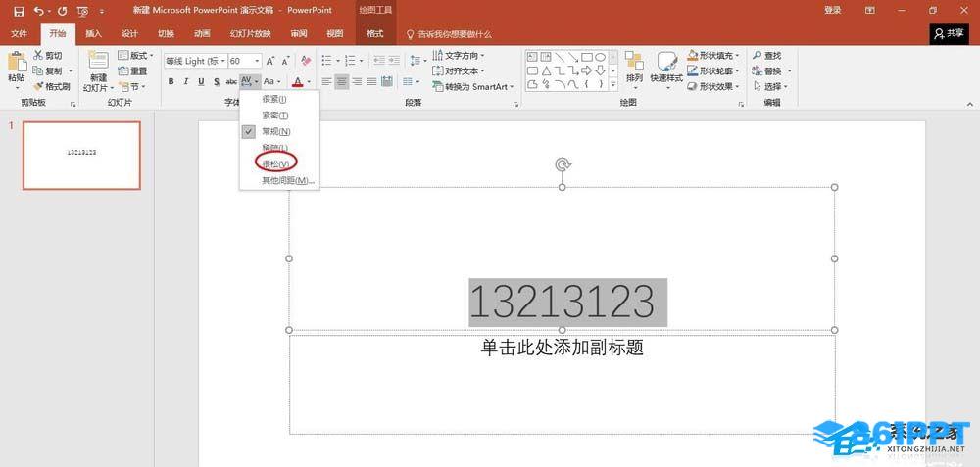Select the triangle shape in gallery
This screenshot has height=467, width=980.
click(546, 70)
